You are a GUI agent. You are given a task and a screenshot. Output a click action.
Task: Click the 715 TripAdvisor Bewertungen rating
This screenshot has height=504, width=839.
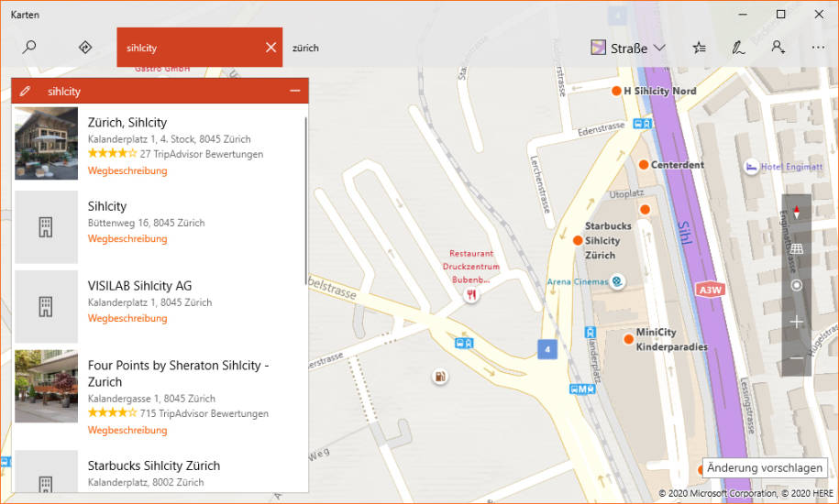click(x=178, y=413)
